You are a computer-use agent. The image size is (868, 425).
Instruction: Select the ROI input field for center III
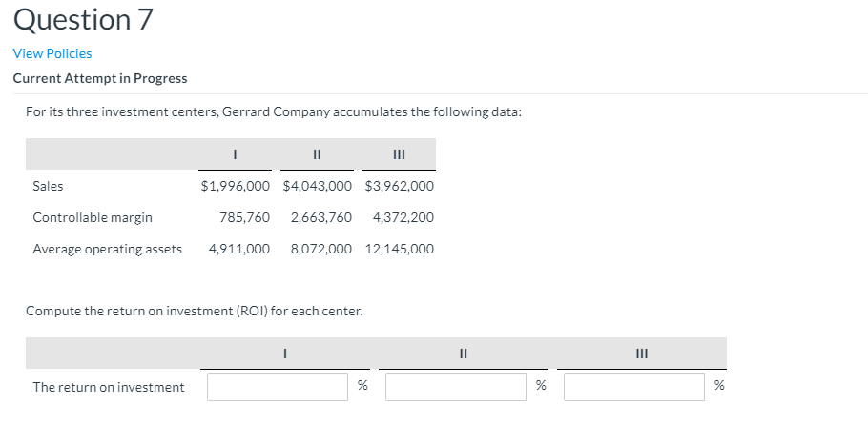click(x=633, y=387)
